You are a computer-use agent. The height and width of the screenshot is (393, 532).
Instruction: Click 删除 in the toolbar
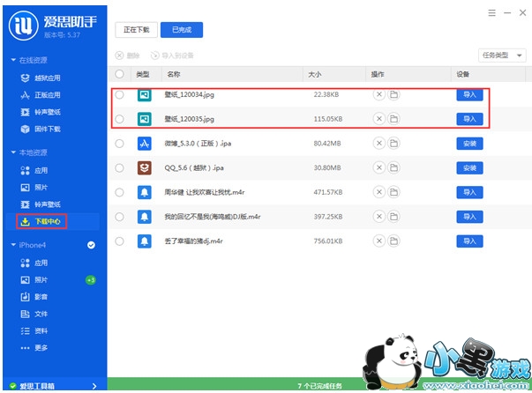(128, 56)
